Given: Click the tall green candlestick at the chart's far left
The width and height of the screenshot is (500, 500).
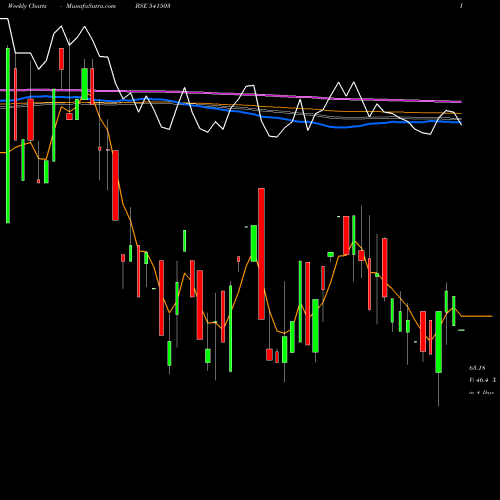Looking at the screenshot, I should point(8,135).
